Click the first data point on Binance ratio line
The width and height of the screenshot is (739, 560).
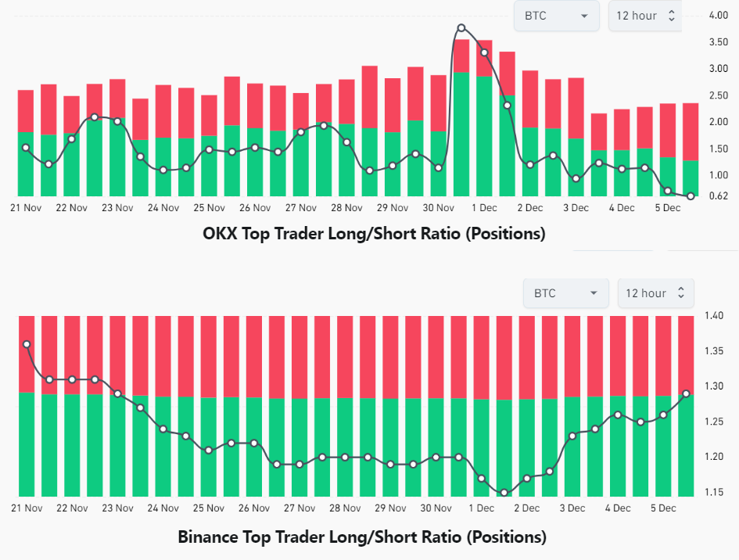pyautogui.click(x=27, y=345)
